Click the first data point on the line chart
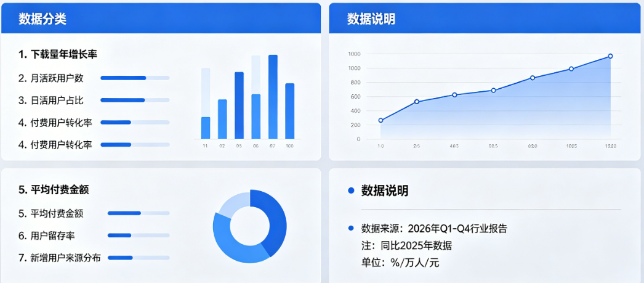 point(380,120)
